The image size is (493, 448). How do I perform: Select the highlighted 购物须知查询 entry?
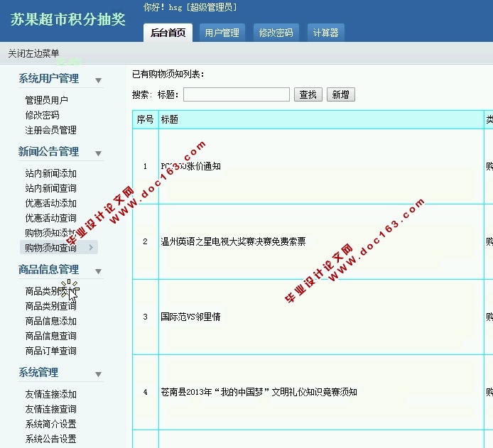pos(59,248)
